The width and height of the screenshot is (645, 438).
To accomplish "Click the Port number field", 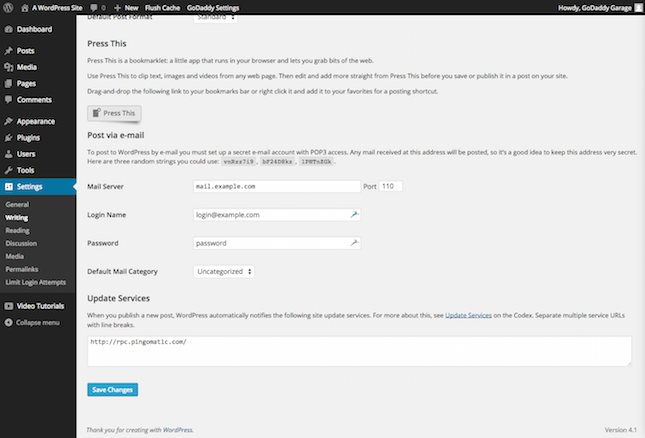I will 390,186.
